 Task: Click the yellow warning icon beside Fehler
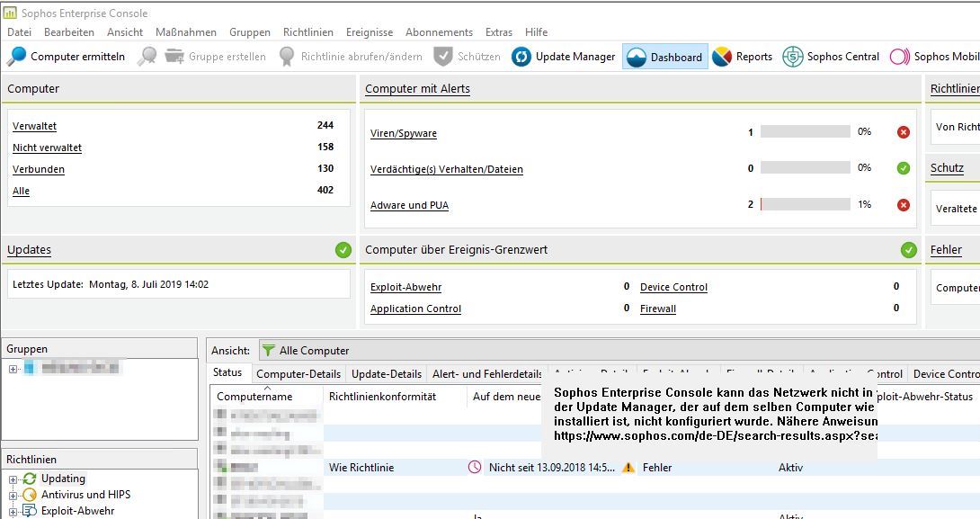(628, 467)
